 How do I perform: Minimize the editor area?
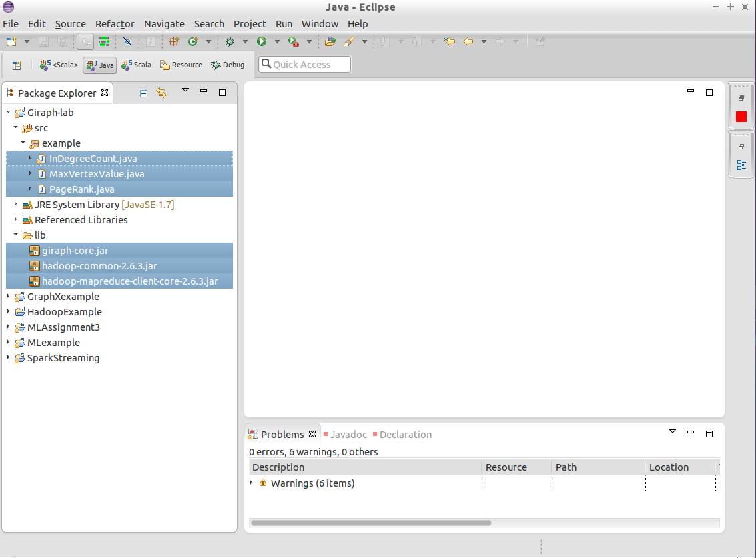691,91
